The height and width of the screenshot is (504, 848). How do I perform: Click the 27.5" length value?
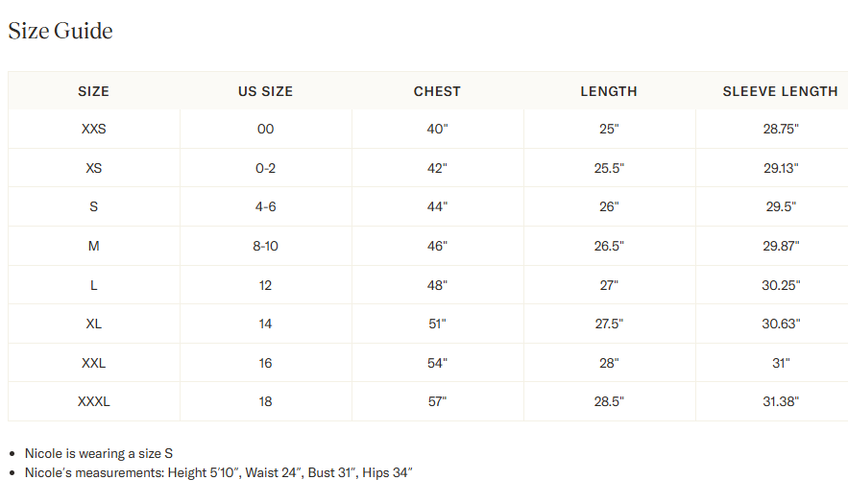click(x=609, y=324)
